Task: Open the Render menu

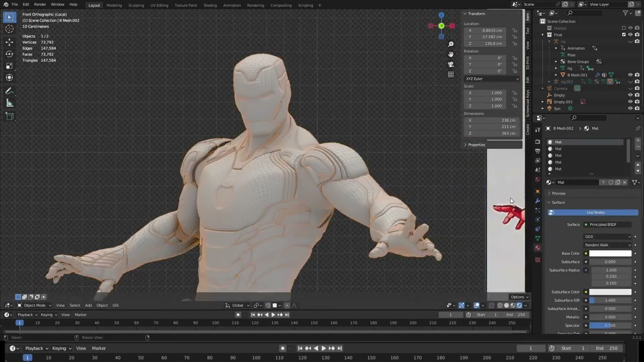Action: coord(40,5)
